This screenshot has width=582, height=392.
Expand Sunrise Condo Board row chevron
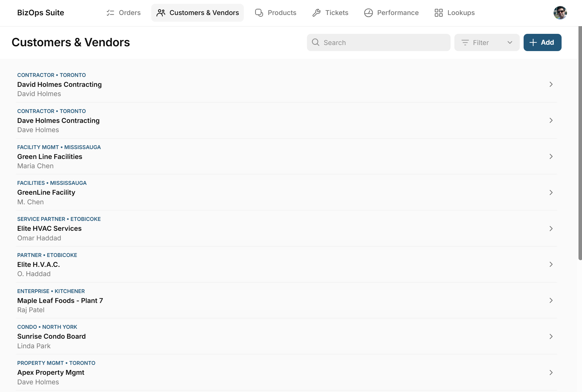pos(551,336)
